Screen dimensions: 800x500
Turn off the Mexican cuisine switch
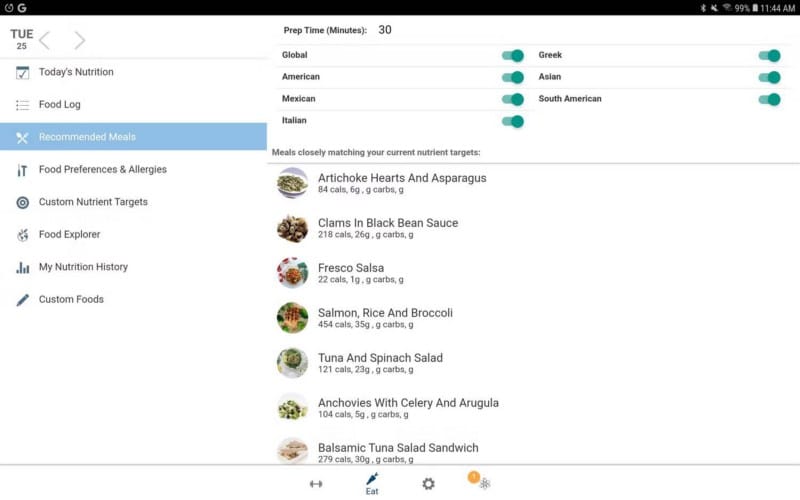coord(512,99)
